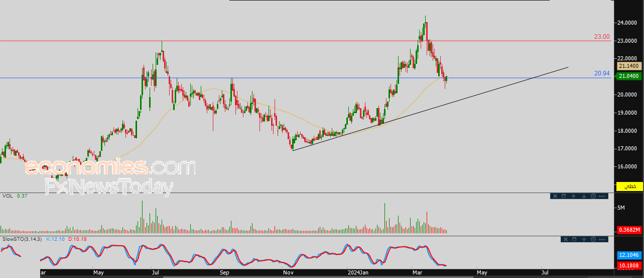Screen dimensions: 644x278
Task: Open VOL indicator settings gear
Action: click(x=593, y=196)
